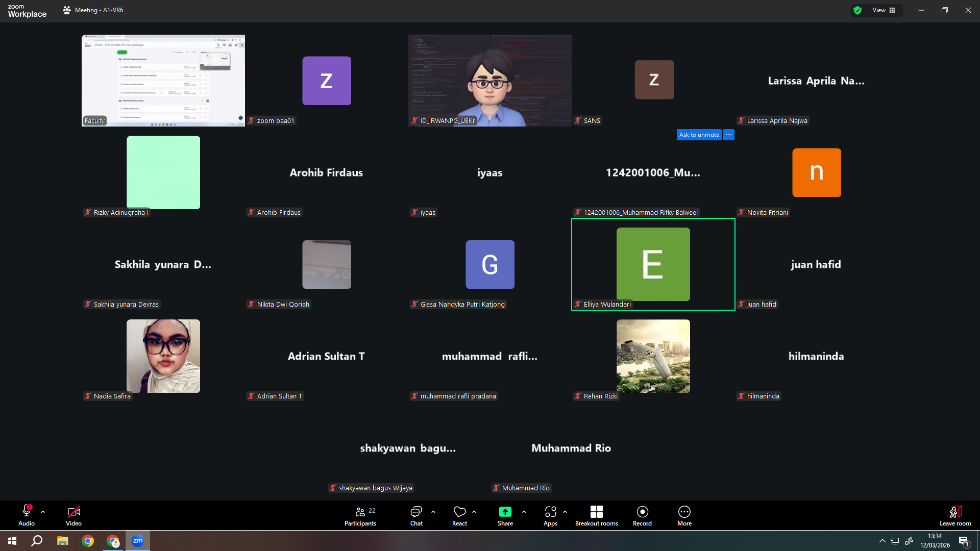Viewport: 980px width, 551px height.
Task: Open the More options menu
Action: 684,515
